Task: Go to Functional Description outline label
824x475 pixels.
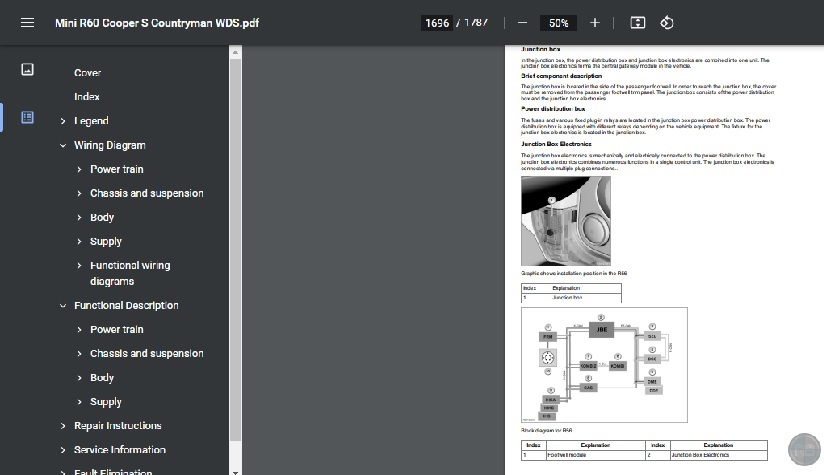Action: point(126,305)
